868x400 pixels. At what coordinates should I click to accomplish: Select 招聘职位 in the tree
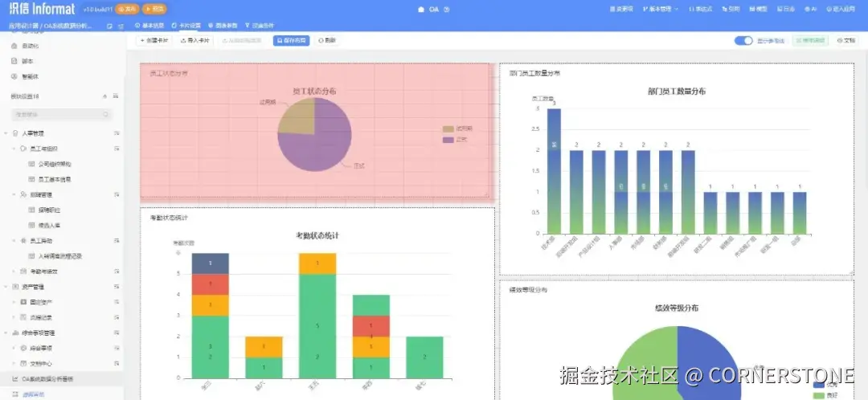(49, 210)
